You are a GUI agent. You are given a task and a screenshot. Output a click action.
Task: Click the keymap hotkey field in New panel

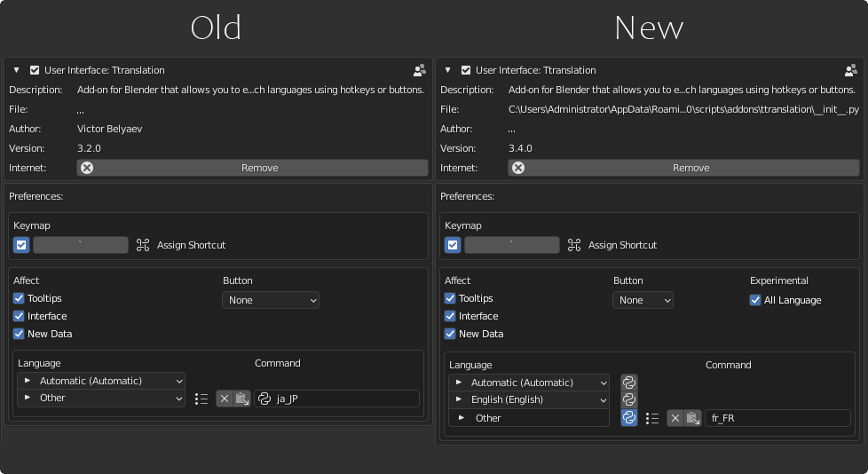click(512, 245)
